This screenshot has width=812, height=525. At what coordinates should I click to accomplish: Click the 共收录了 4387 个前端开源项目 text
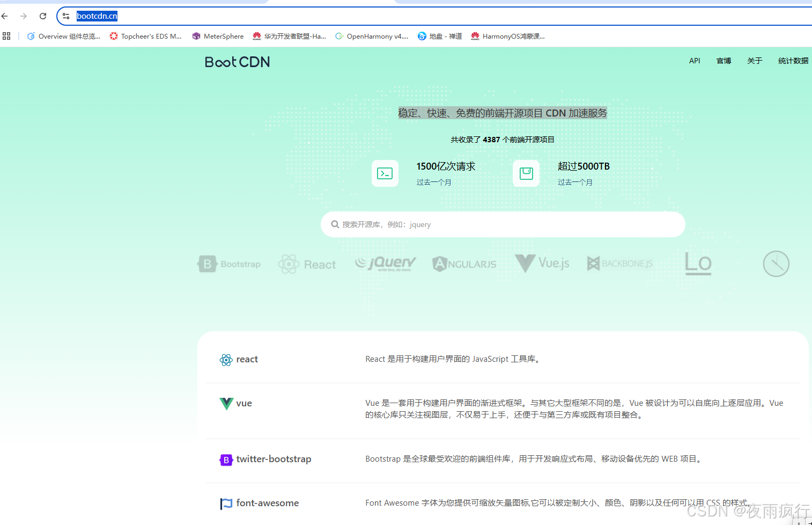pyautogui.click(x=503, y=140)
